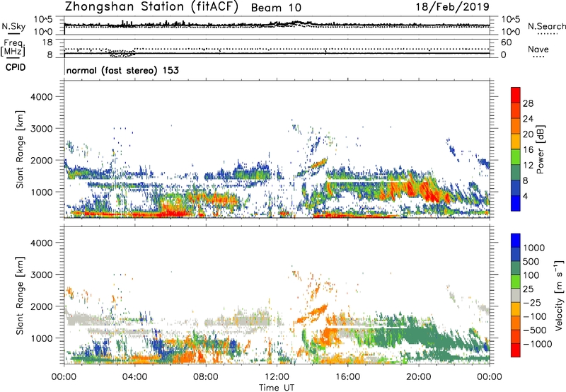This screenshot has width=566, height=392.
Task: Click the velocity panel 'Slant Range [km]' label
Action: pyautogui.click(x=20, y=296)
